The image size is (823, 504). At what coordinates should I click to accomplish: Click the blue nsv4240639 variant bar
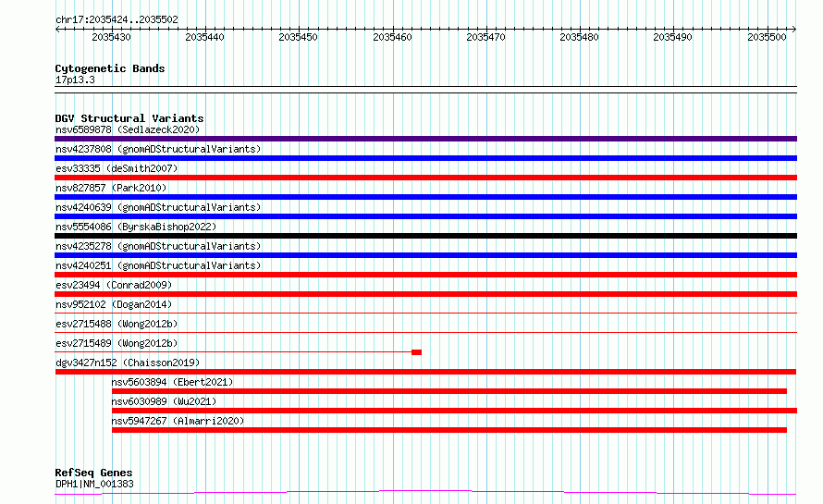point(425,216)
